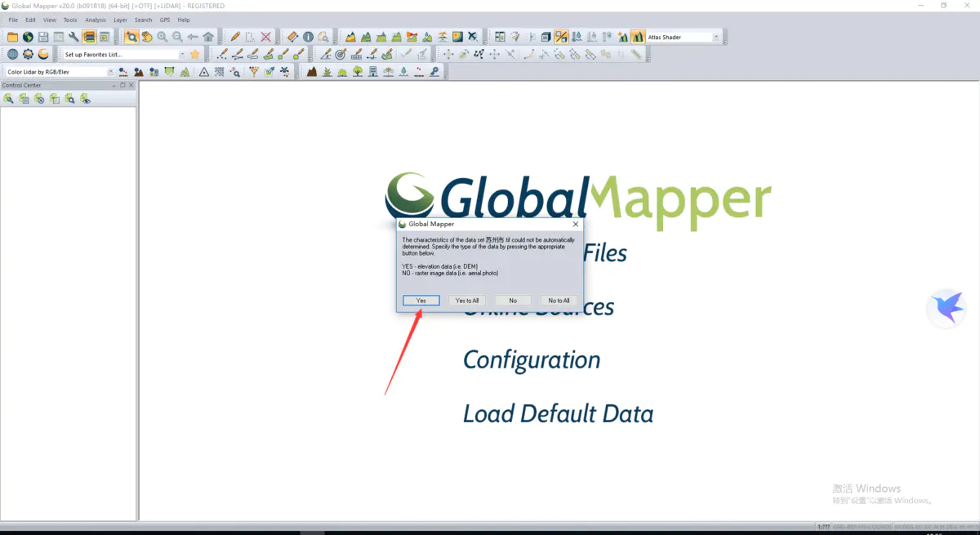
Task: Click the Yes to All button
Action: point(467,301)
